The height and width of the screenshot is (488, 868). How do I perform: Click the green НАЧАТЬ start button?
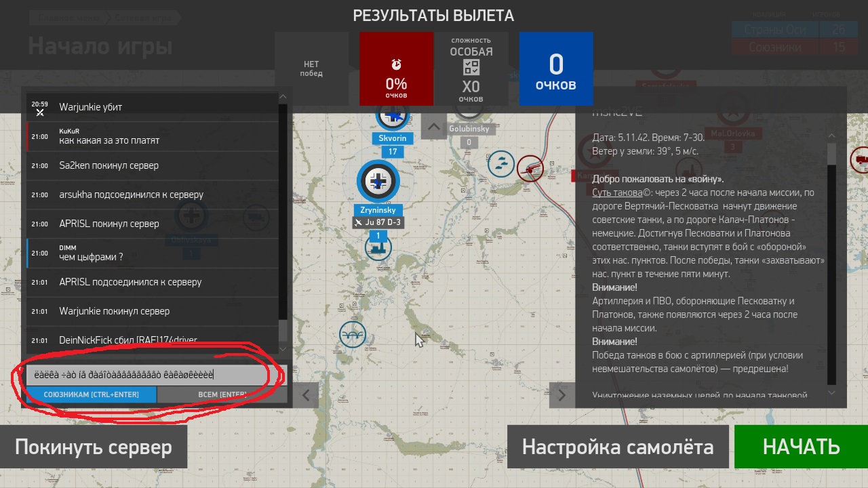tap(801, 447)
